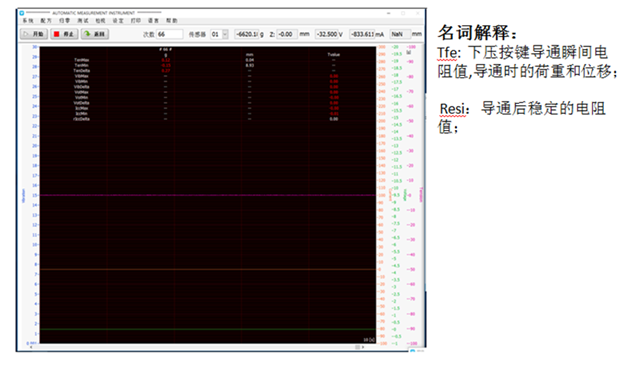Click the red stop square button

(64, 34)
